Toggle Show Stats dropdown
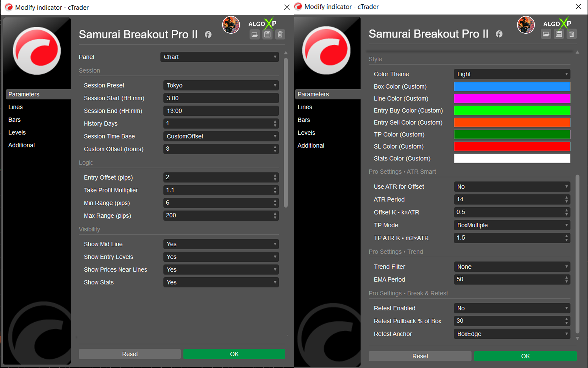 (x=221, y=282)
